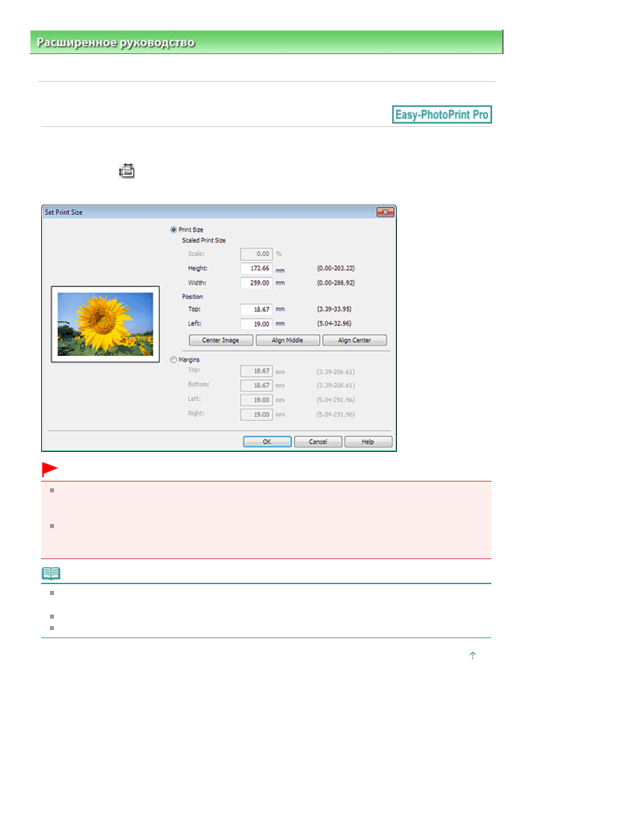Screen dimensions: 644x834
Task: Click the sunflower preview thumbnail
Action: click(105, 324)
